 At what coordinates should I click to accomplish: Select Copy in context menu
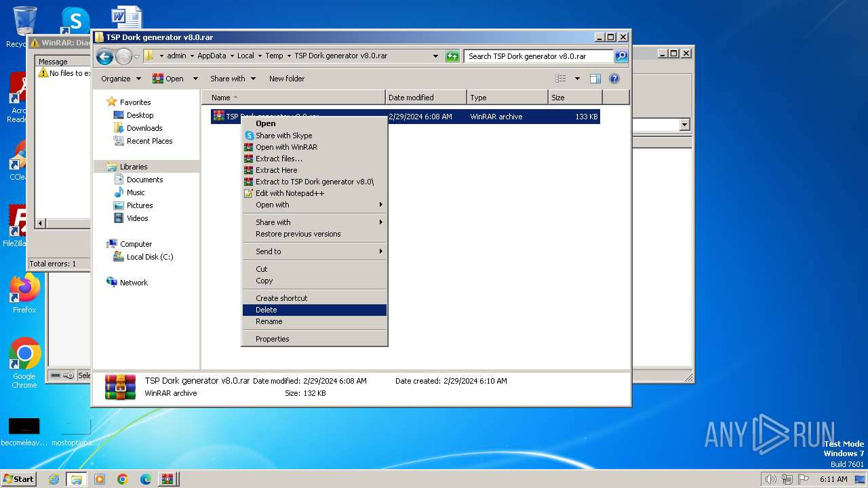click(315, 281)
